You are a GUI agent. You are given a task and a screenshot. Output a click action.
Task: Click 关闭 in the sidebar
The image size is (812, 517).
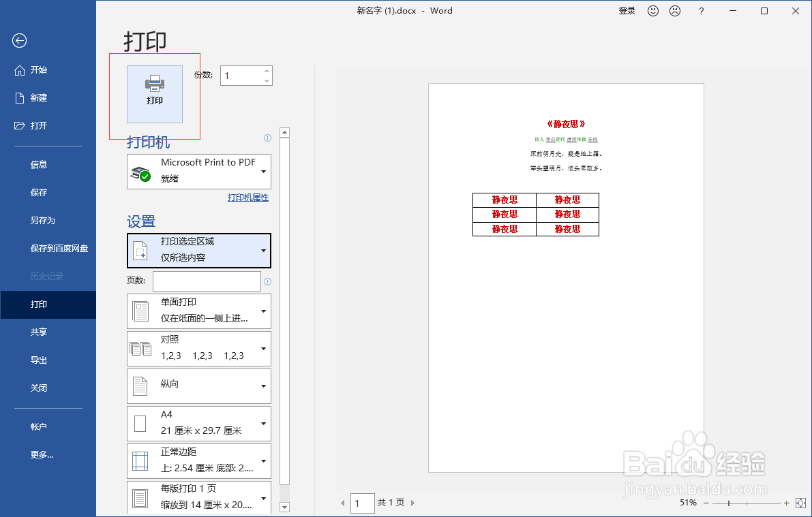(x=48, y=388)
